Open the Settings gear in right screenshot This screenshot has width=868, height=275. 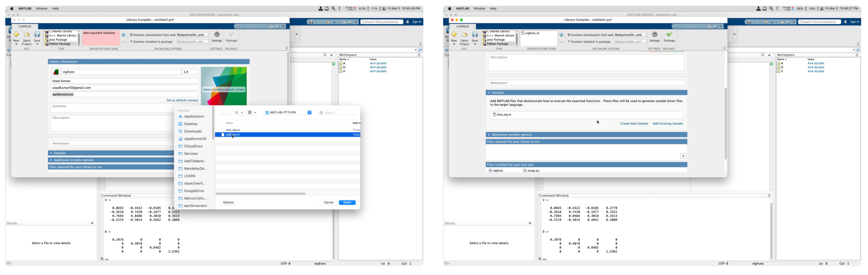coord(655,34)
